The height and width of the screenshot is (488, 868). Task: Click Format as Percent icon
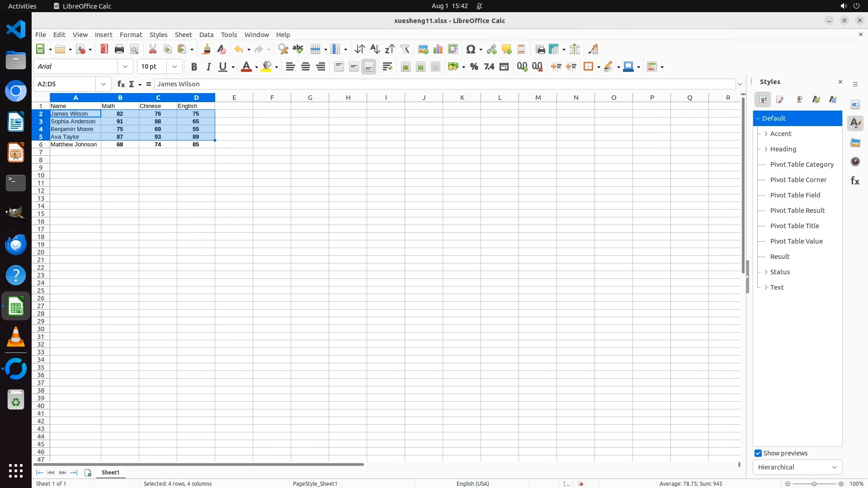pyautogui.click(x=474, y=67)
